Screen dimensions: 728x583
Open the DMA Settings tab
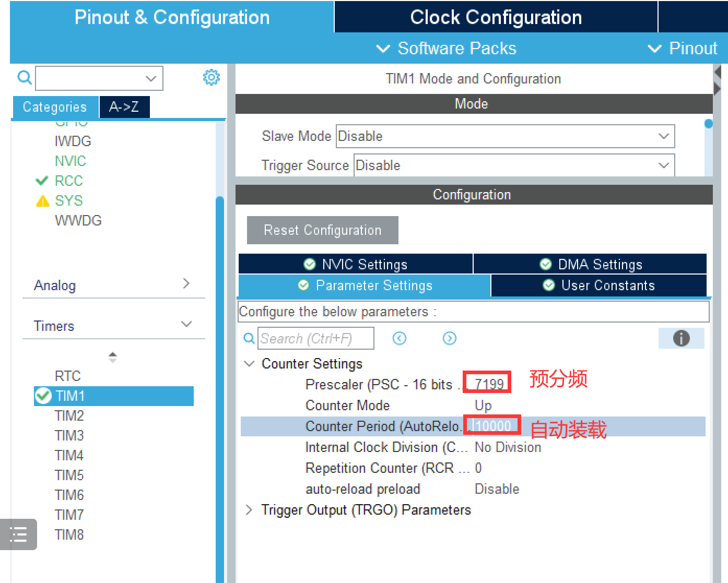(x=590, y=264)
